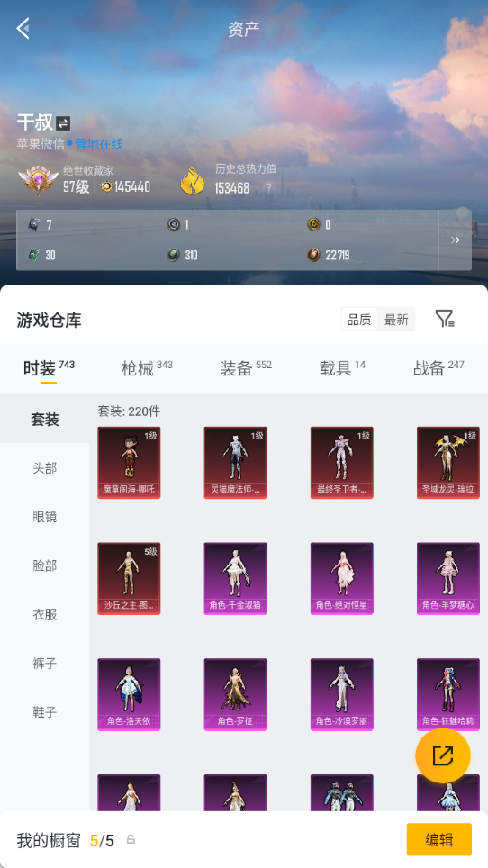
Task: Open the 枪械 tab
Action: 147,368
